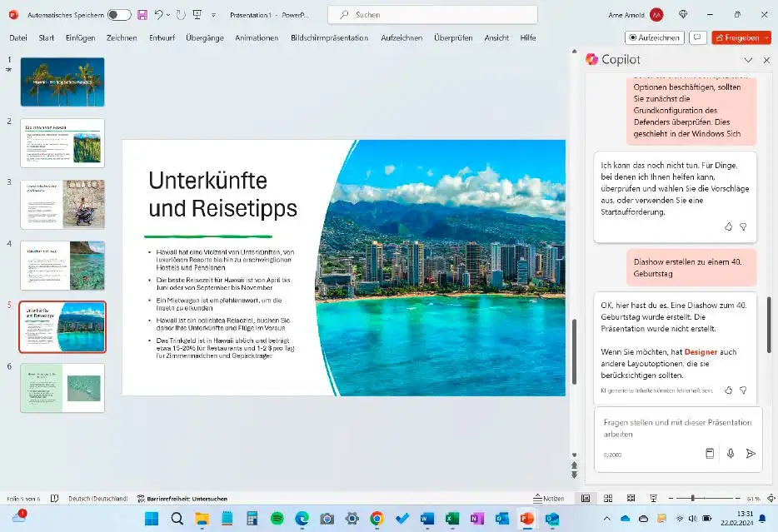Click the Aufzeichnen button

[x=655, y=37]
